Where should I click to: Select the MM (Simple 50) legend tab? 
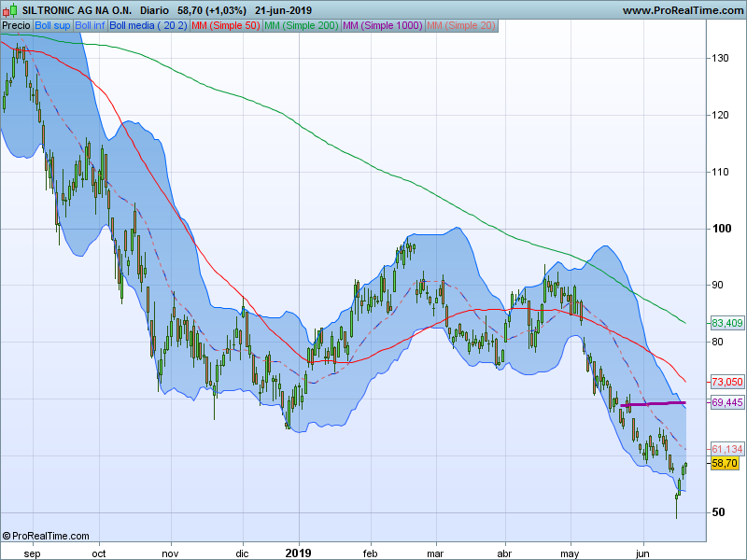point(226,26)
